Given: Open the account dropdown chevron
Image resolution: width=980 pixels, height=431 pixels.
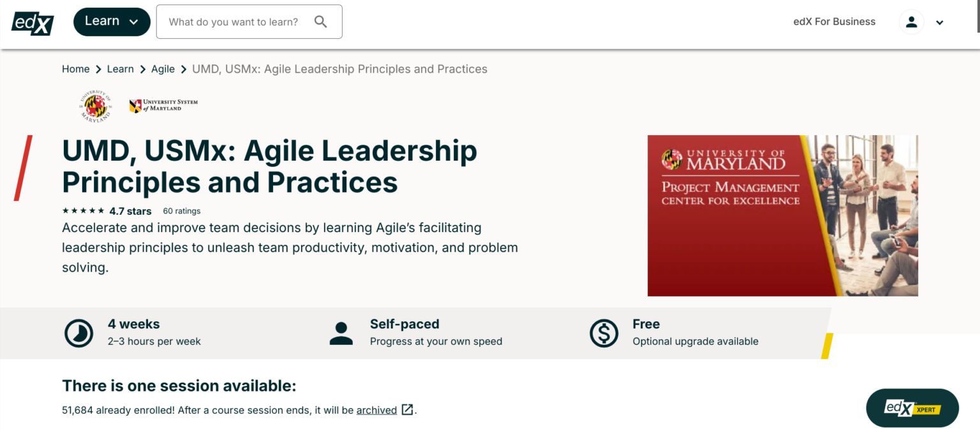Looking at the screenshot, I should [939, 22].
